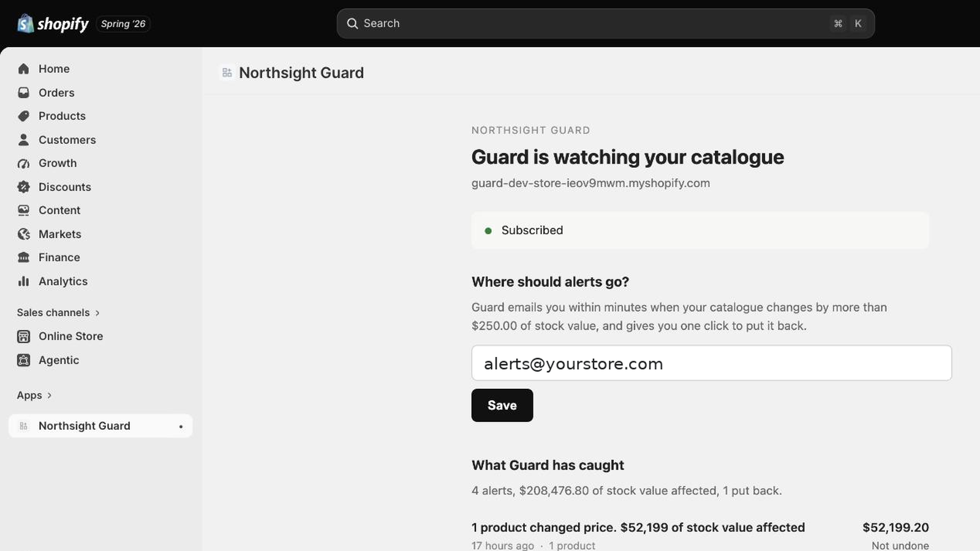Expand the Sales channels section
The image size is (980, 551).
[58, 312]
